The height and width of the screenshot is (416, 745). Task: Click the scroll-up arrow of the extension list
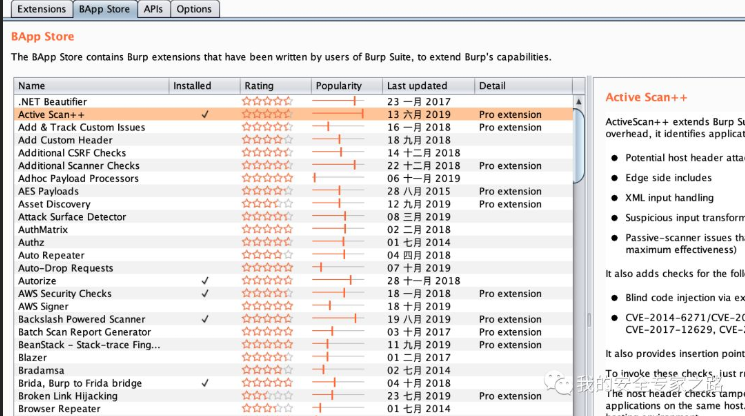pos(579,101)
